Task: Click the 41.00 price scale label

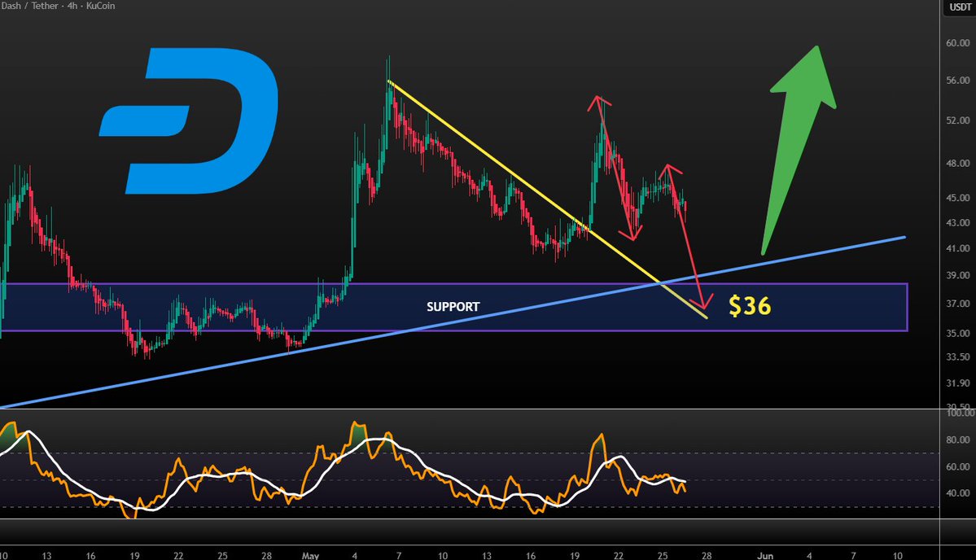Action: (958, 248)
